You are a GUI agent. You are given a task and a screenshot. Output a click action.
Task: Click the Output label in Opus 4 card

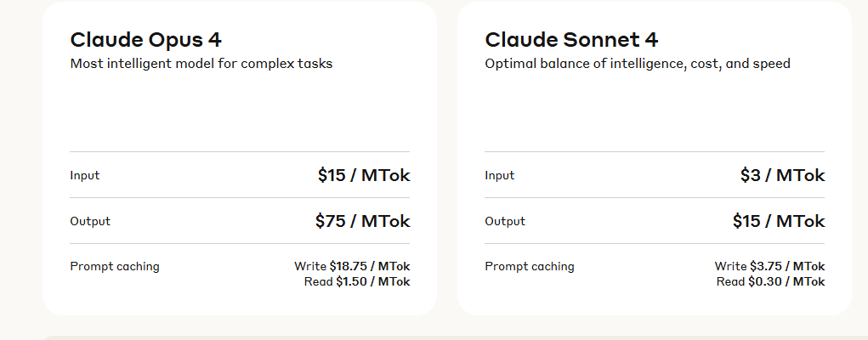(90, 222)
